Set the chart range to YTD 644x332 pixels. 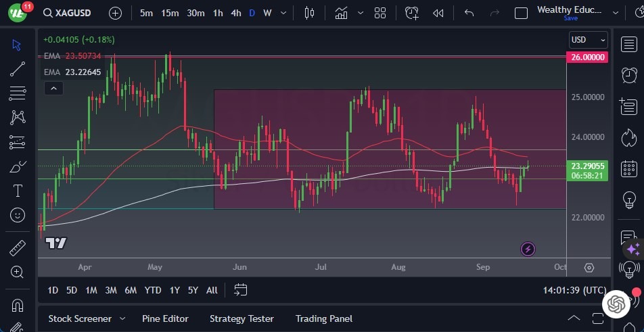153,290
